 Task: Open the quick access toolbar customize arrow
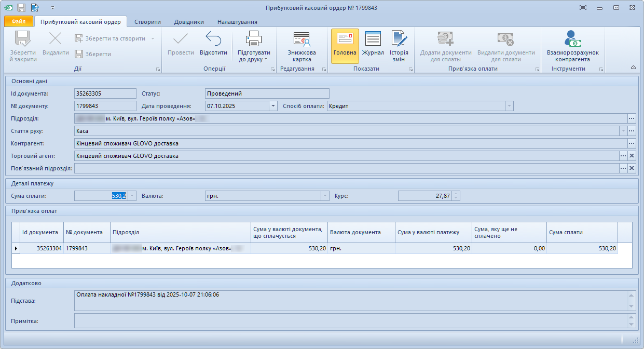tap(53, 8)
